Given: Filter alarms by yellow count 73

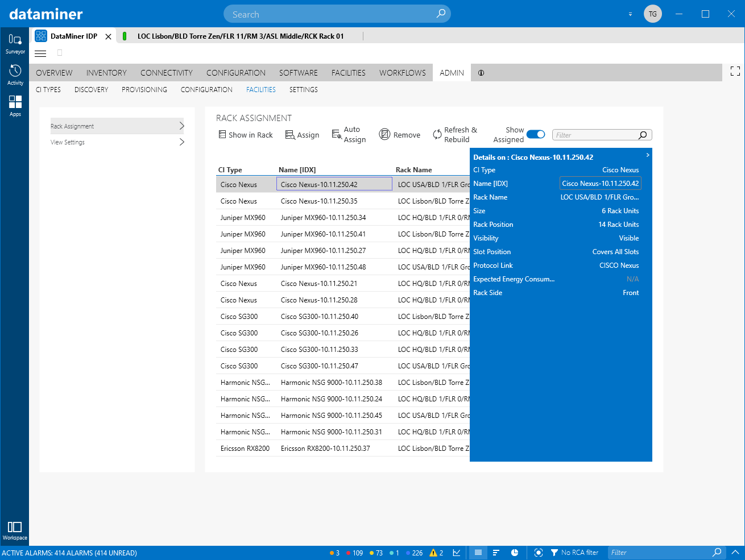Looking at the screenshot, I should (x=376, y=553).
